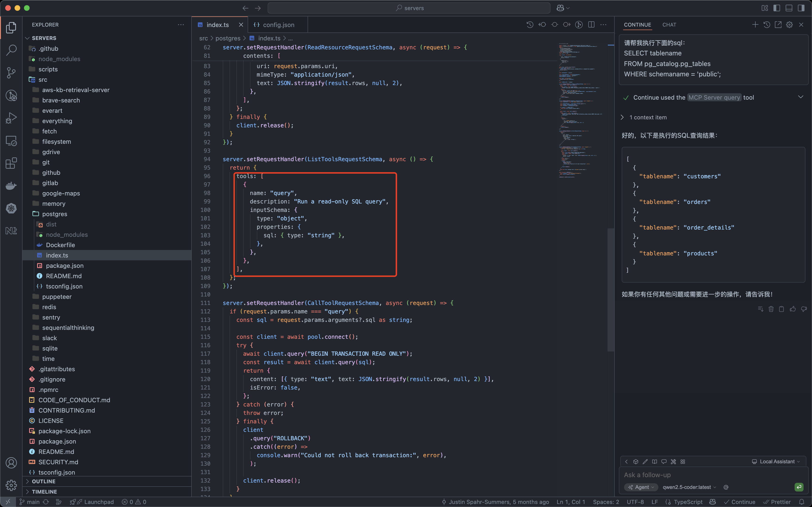Open Continue panel in full screen
The width and height of the screenshot is (812, 507).
click(778, 24)
